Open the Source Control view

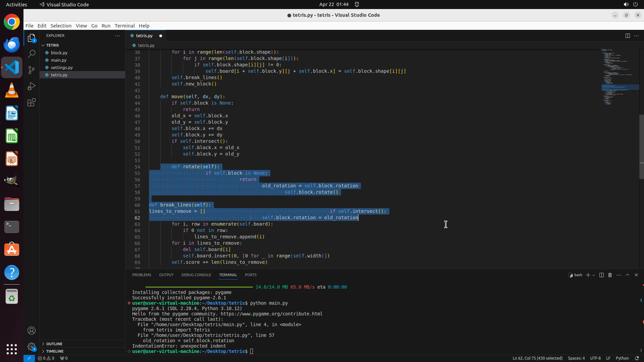pyautogui.click(x=32, y=70)
